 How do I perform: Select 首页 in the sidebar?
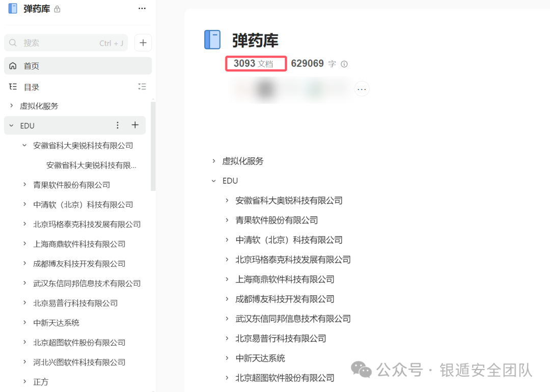point(78,66)
